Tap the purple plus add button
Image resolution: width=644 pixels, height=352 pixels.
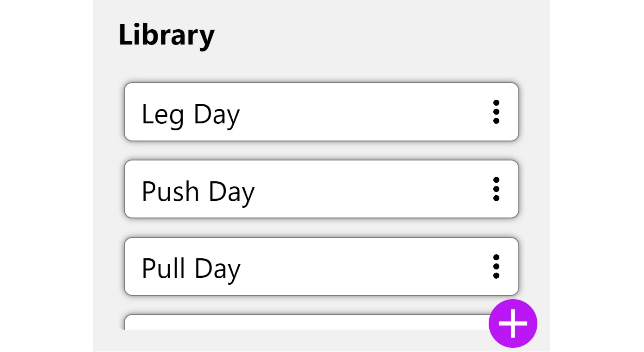[x=513, y=323]
